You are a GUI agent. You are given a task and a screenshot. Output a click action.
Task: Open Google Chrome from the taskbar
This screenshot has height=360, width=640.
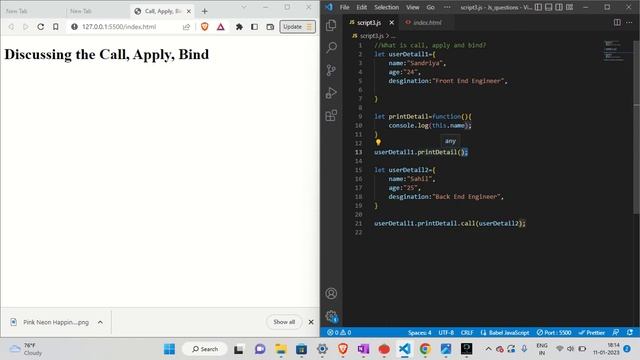point(425,349)
